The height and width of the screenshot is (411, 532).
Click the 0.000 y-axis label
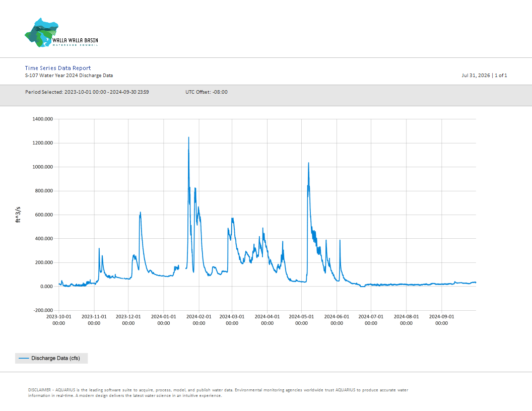[46, 286]
